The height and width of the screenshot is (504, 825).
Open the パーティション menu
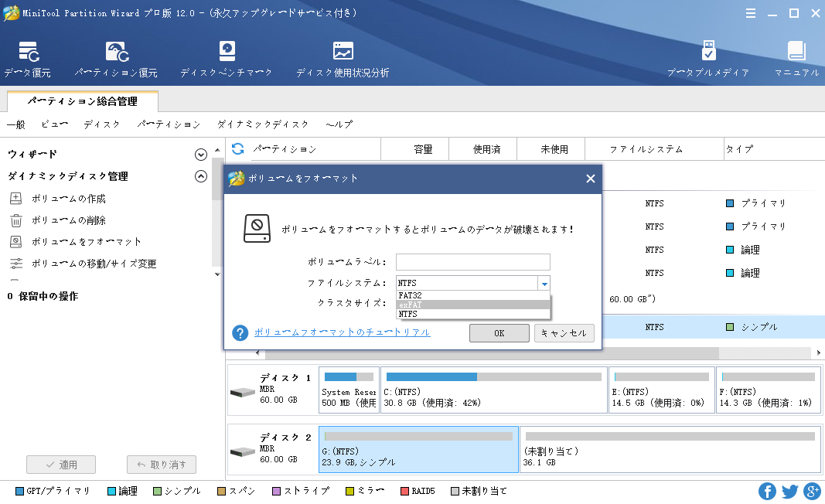point(169,124)
